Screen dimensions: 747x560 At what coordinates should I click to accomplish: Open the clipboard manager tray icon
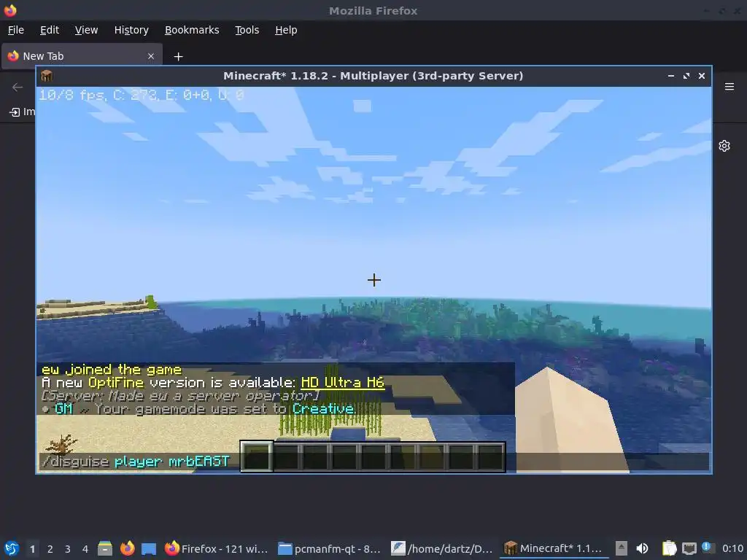point(670,548)
